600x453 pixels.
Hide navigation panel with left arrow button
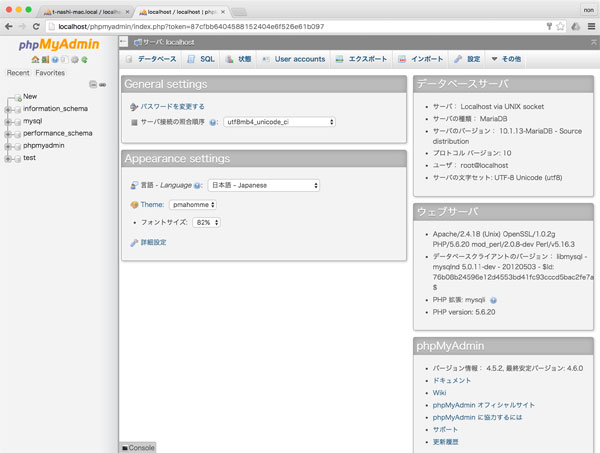tap(123, 41)
